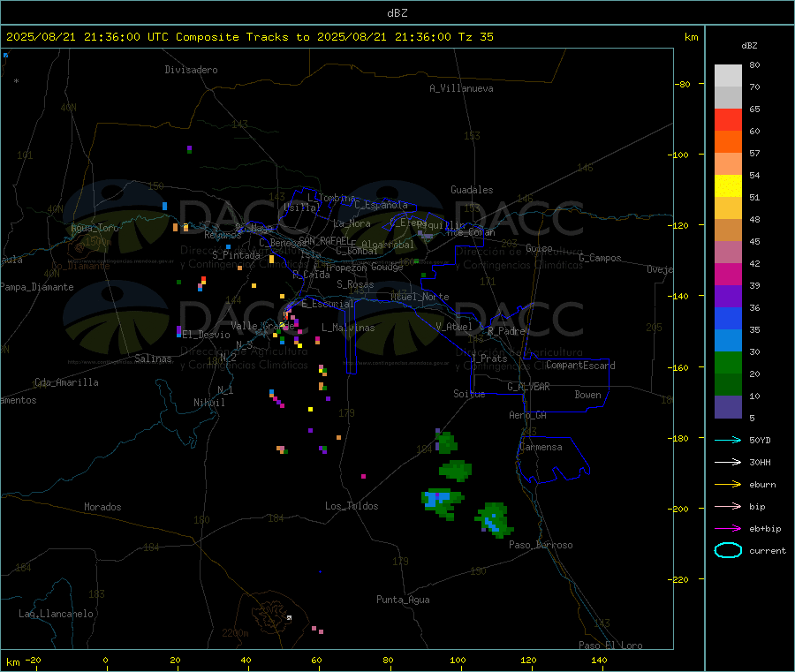Click the Los_Toldos map label
Viewport: 795px width, 672px height.
[352, 506]
